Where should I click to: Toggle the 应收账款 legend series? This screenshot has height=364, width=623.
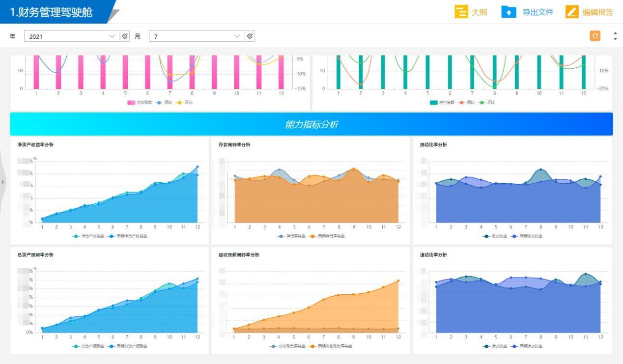140,103
